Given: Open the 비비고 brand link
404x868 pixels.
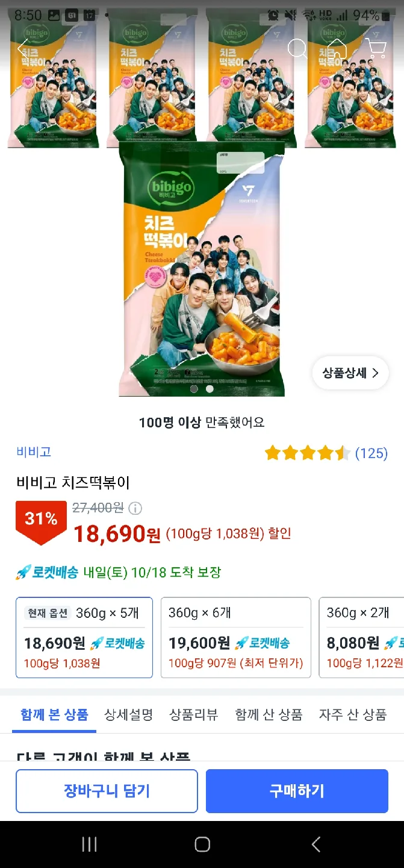Looking at the screenshot, I should tap(34, 451).
